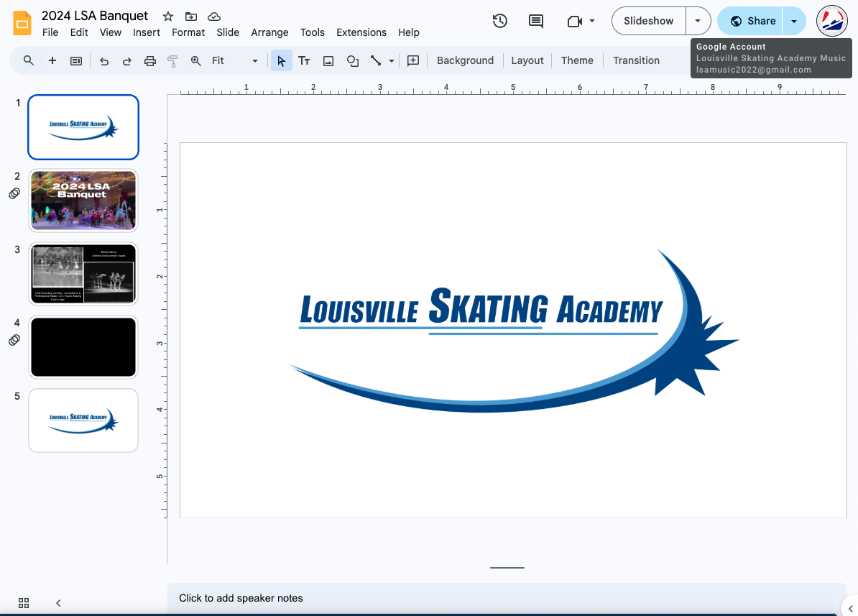Click the speaker notes resize handle
The width and height of the screenshot is (858, 616).
[507, 568]
